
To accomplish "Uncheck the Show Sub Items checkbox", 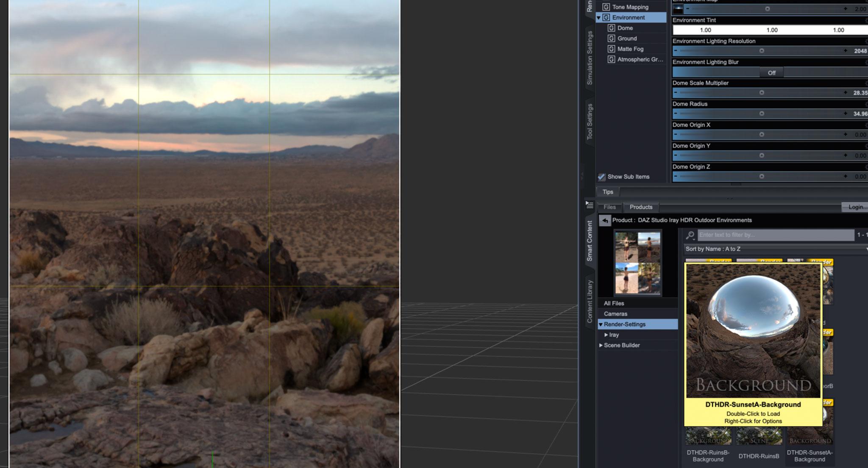I will click(x=602, y=177).
